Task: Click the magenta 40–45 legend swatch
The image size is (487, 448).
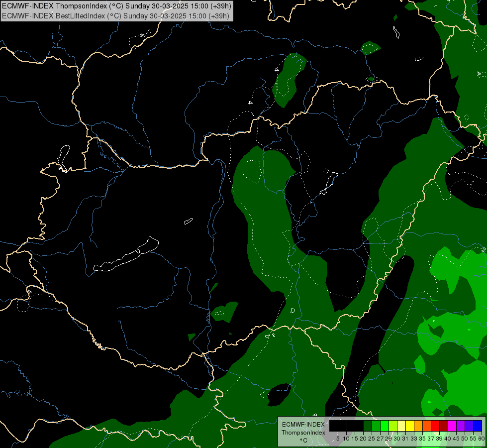Action: coord(452,426)
